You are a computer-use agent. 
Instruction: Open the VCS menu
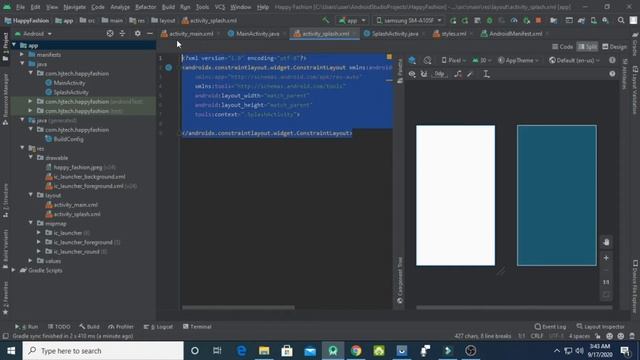220,7
